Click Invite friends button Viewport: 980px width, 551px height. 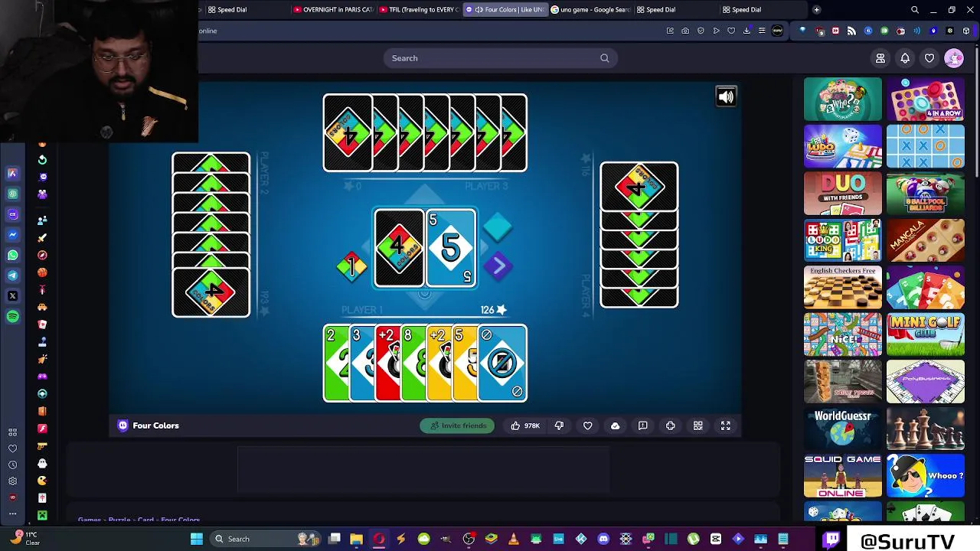click(x=458, y=425)
